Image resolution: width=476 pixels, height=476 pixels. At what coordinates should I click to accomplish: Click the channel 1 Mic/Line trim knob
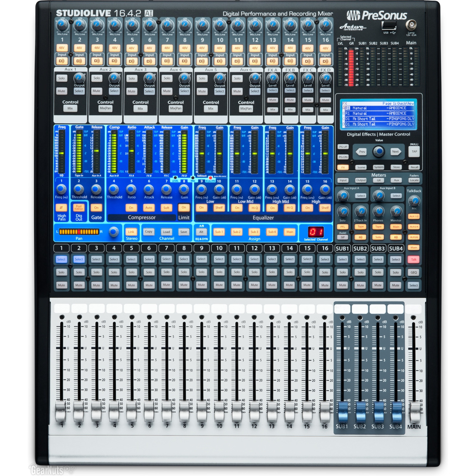[x=62, y=26]
